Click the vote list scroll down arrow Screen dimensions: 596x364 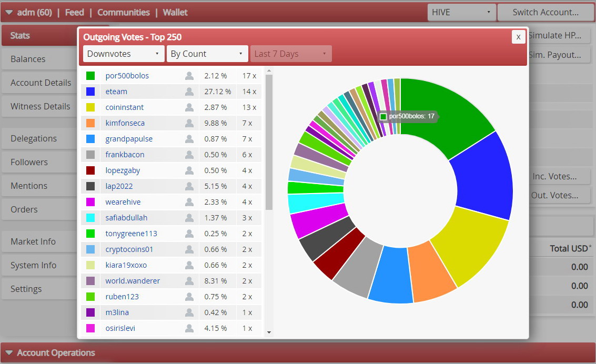pyautogui.click(x=269, y=332)
